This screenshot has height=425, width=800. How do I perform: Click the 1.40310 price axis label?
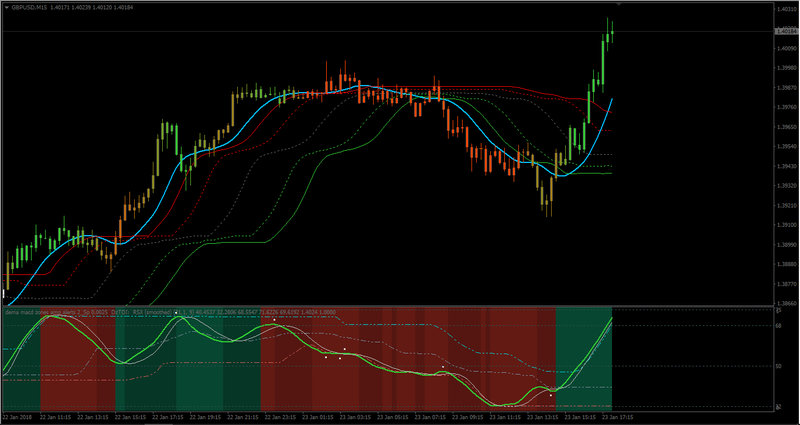(786, 9)
